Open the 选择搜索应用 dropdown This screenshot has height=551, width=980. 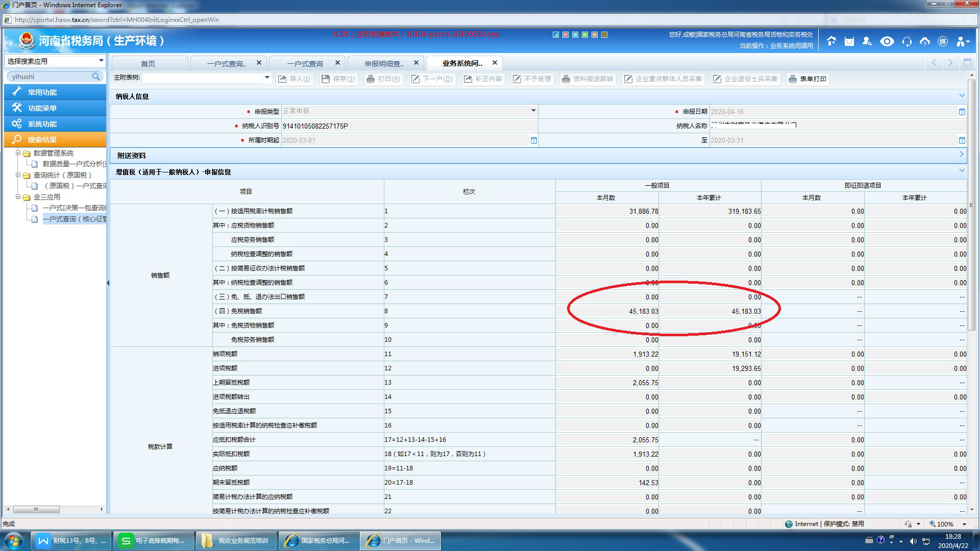pyautogui.click(x=101, y=61)
